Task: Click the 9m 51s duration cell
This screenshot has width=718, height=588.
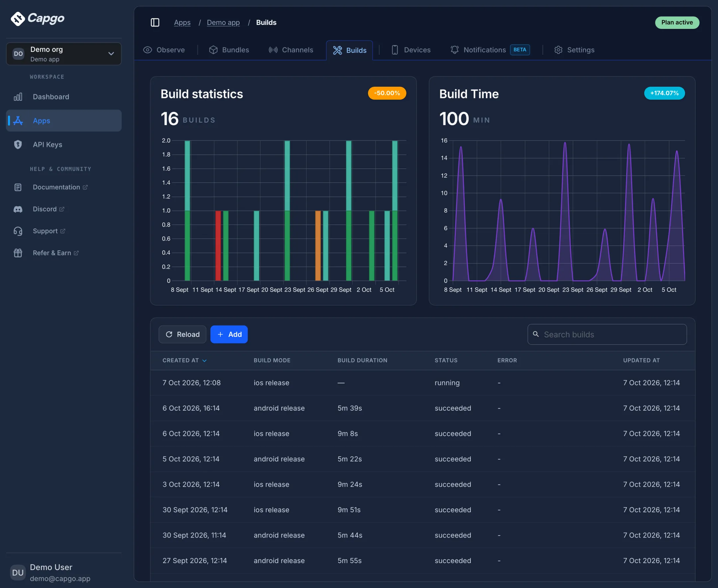Action: coord(349,510)
